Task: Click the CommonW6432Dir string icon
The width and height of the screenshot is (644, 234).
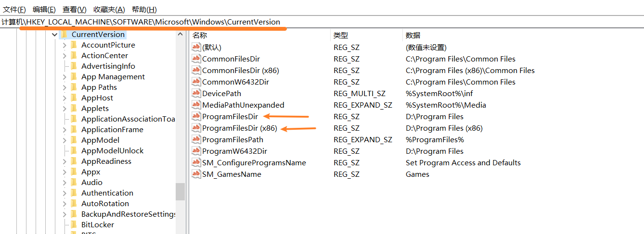Action: 196,82
